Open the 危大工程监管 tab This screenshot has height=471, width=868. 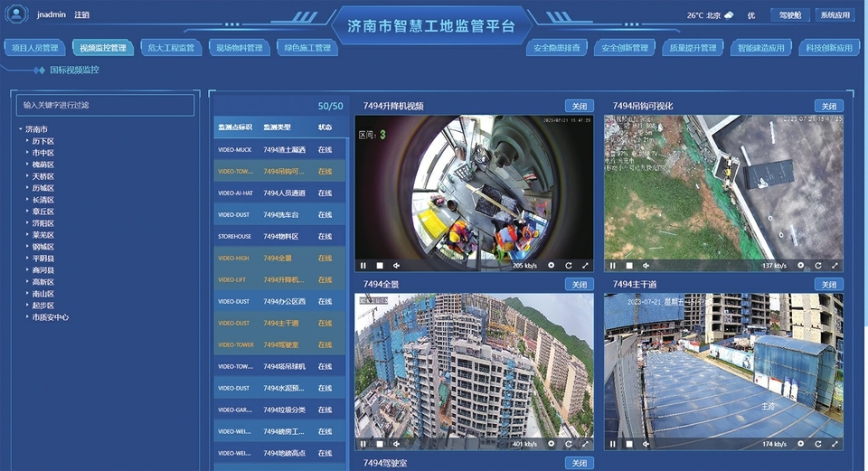coord(171,48)
